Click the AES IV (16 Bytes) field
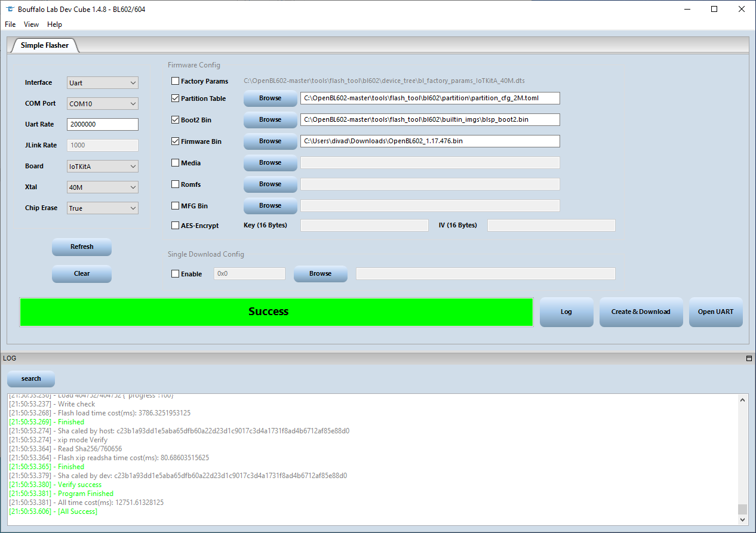The width and height of the screenshot is (756, 533). coord(551,226)
